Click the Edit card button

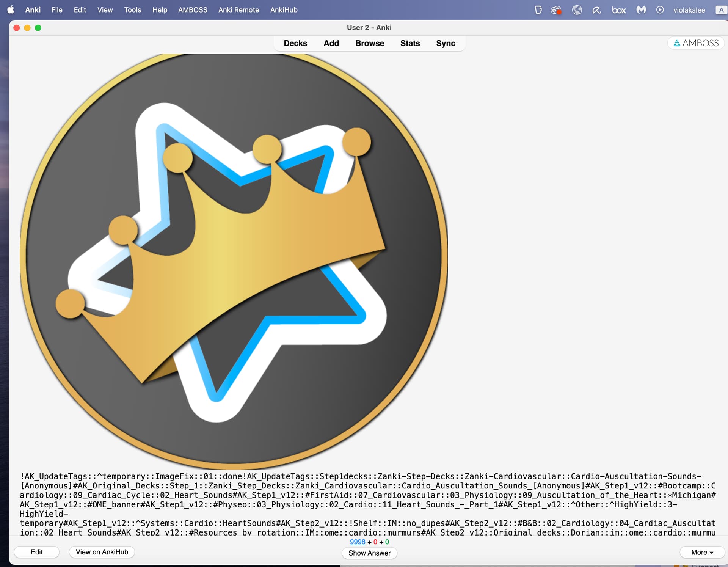click(36, 552)
